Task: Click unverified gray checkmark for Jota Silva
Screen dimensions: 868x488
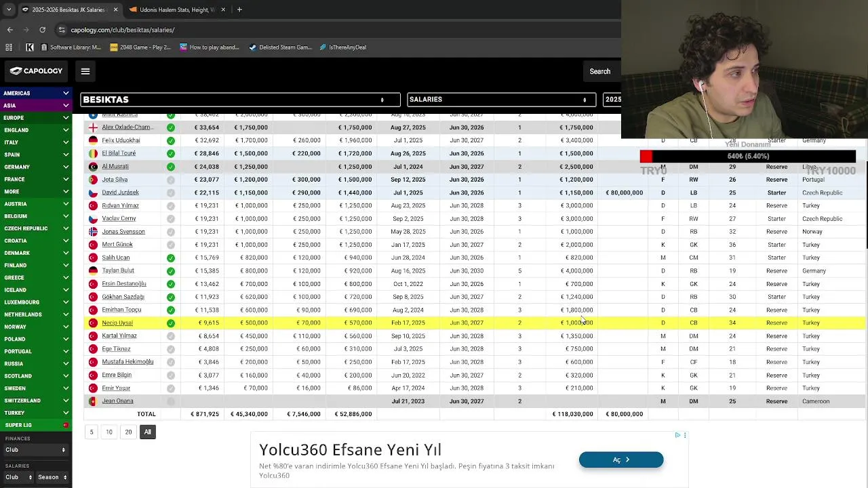Action: tap(171, 180)
